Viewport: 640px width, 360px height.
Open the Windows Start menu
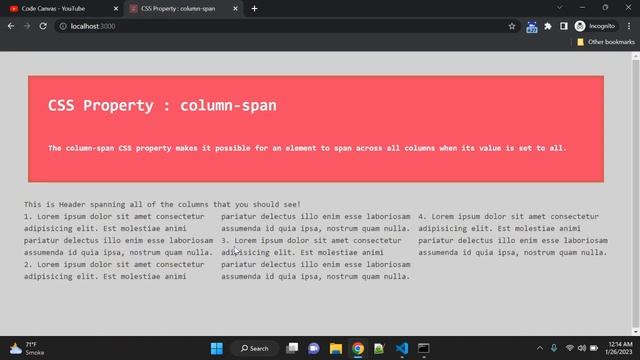[217, 349]
